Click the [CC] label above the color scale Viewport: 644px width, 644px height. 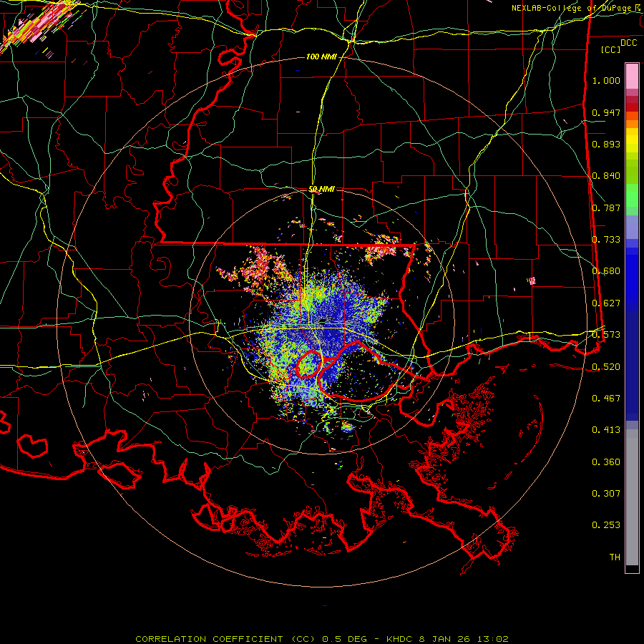[611, 49]
